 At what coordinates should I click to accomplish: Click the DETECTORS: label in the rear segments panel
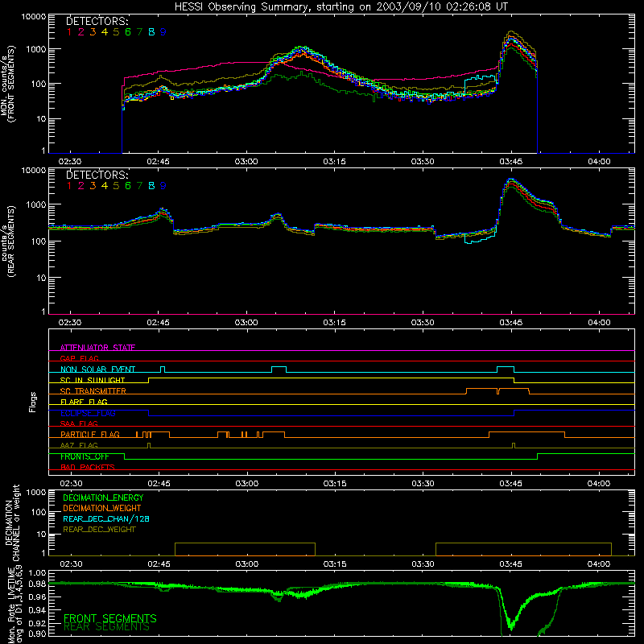pyautogui.click(x=97, y=175)
